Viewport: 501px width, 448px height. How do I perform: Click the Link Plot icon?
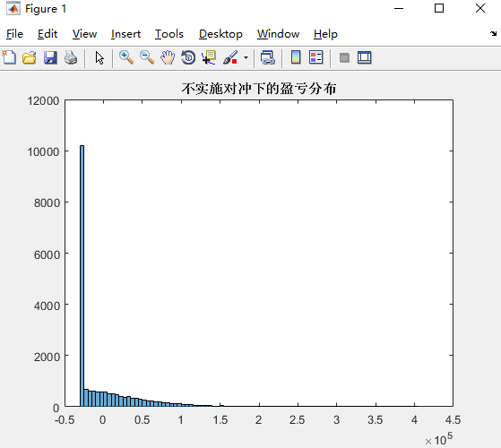coord(268,58)
